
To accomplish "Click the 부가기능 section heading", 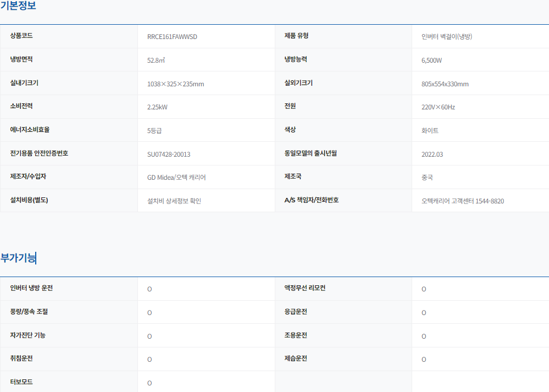I will click(x=18, y=258).
